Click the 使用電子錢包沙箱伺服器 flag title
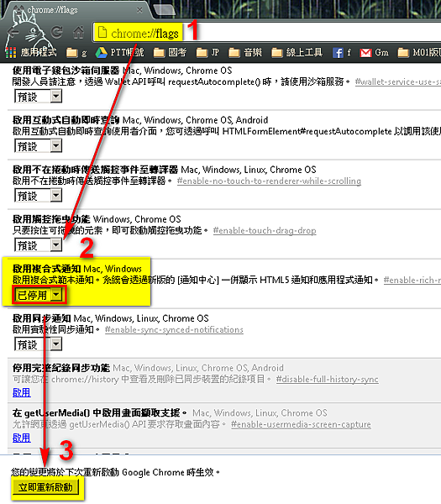441x504 pixels. 66,71
